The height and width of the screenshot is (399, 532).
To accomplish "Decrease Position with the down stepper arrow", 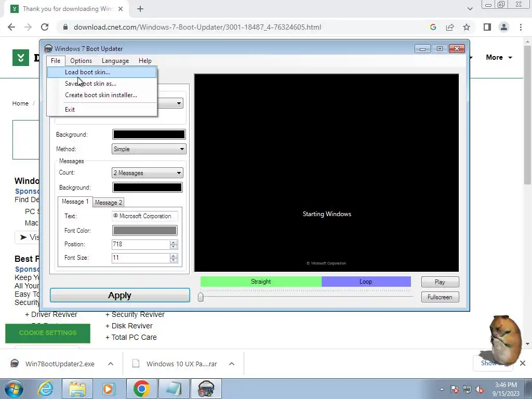I will click(174, 247).
